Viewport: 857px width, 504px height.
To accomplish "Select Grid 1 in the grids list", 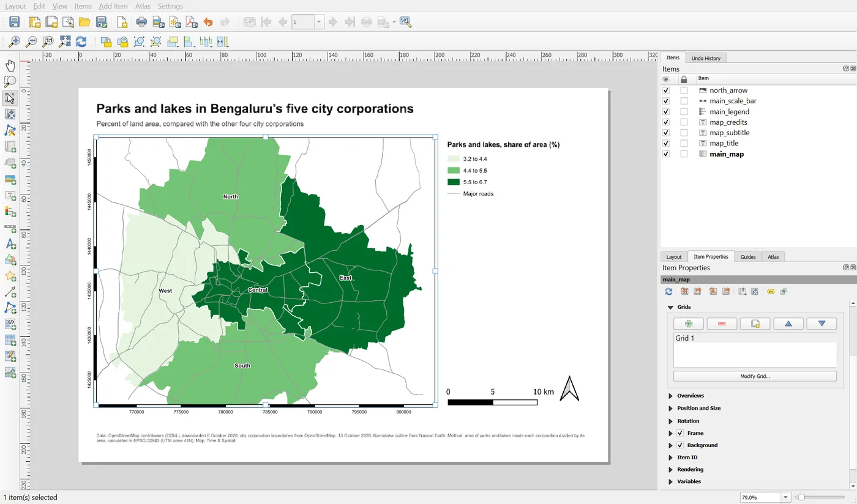I will click(755, 338).
